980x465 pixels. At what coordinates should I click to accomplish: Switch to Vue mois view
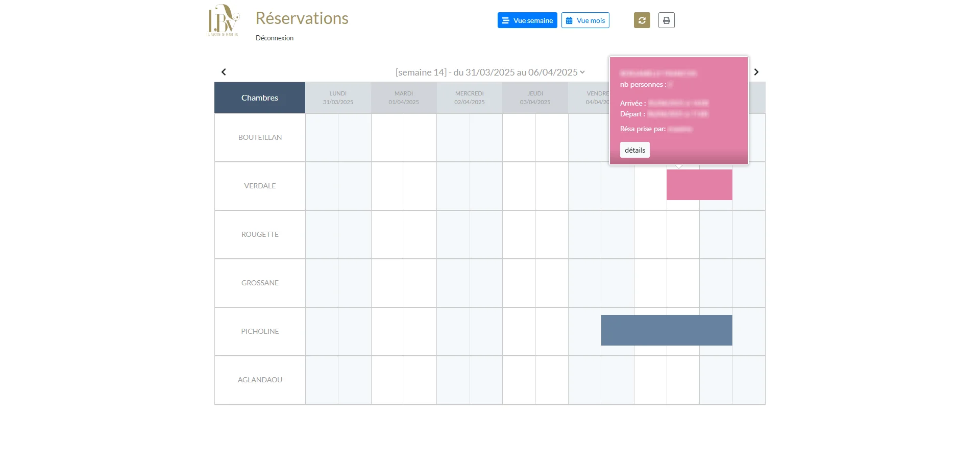(x=585, y=20)
